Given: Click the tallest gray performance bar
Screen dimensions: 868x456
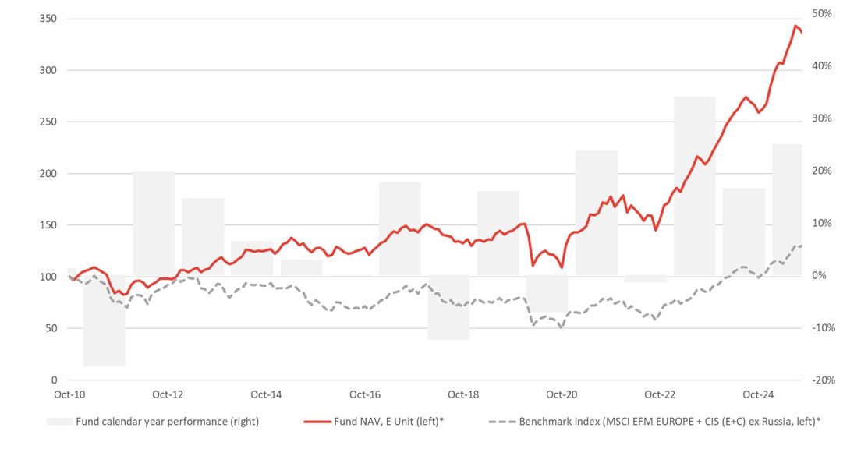Looking at the screenshot, I should (694, 186).
